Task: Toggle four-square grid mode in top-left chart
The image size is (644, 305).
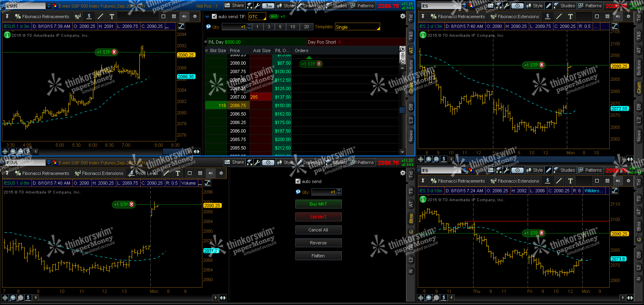Action: tap(174, 17)
